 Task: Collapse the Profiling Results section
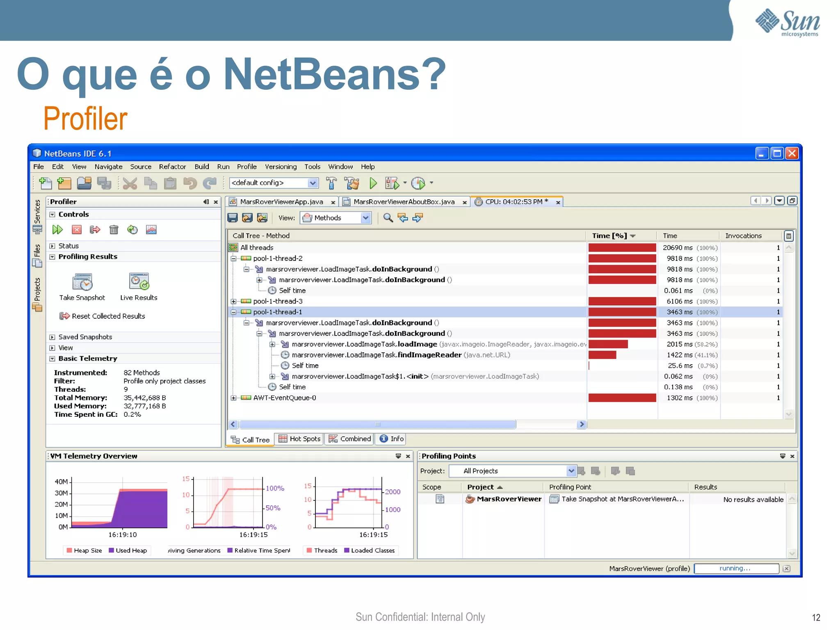[52, 257]
